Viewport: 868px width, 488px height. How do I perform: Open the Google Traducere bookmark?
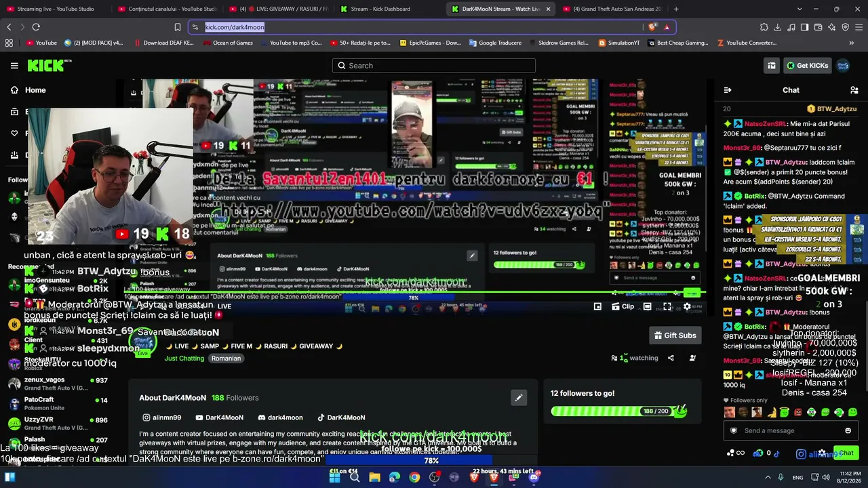coord(494,43)
